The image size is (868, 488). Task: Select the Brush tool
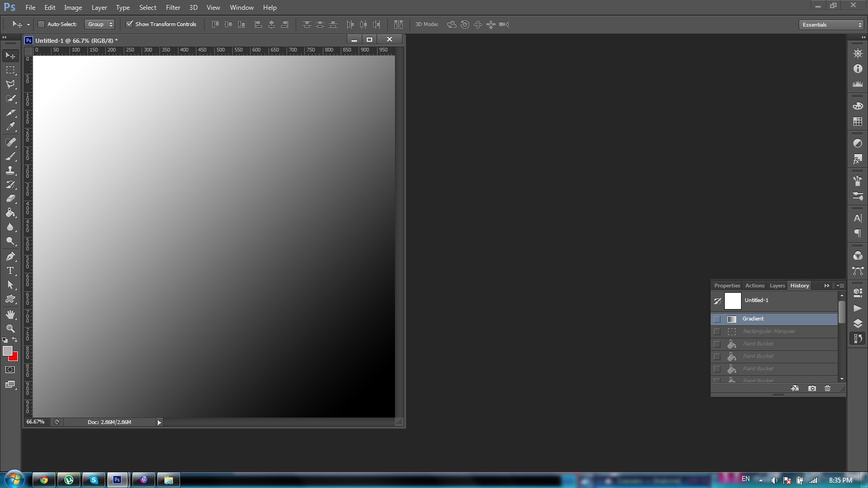[x=10, y=156]
